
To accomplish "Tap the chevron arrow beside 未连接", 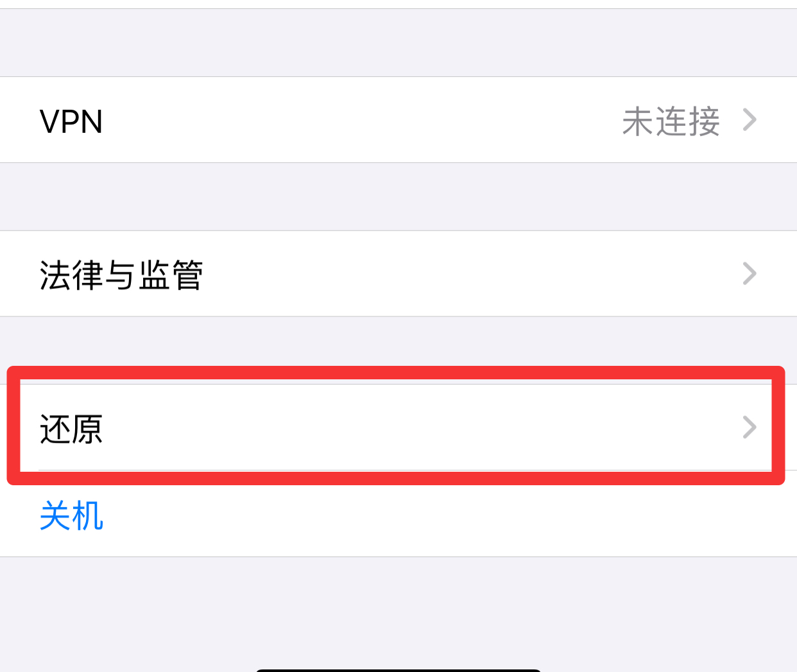I will click(750, 120).
